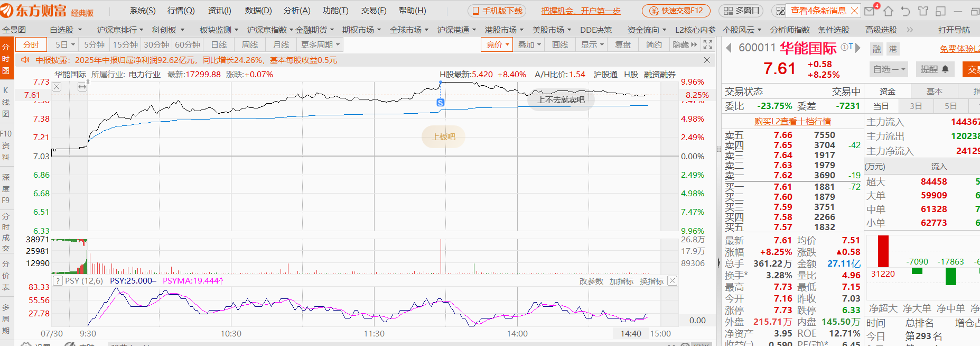The width and height of the screenshot is (980, 346).
Task: Expand the 自选股 dropdown
Action: tap(66, 30)
